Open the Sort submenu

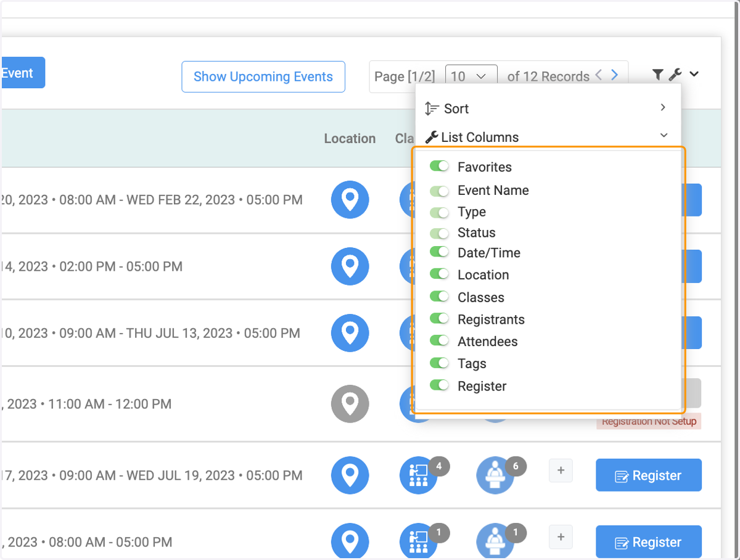click(548, 109)
